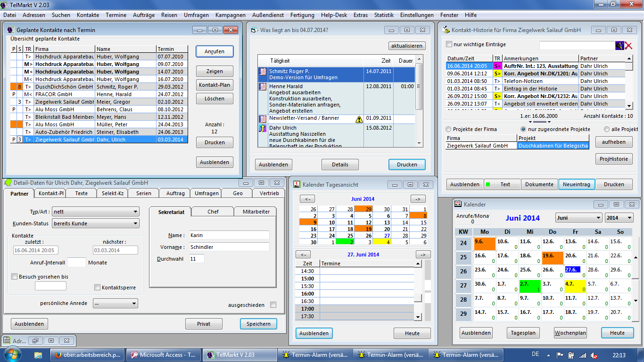Open Windows Explorer from the taskbar
This screenshot has width=644, height=362.
[38, 355]
